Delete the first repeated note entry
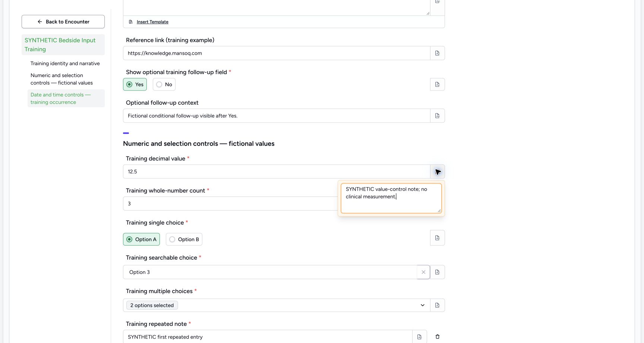The height and width of the screenshot is (343, 644). 438,337
